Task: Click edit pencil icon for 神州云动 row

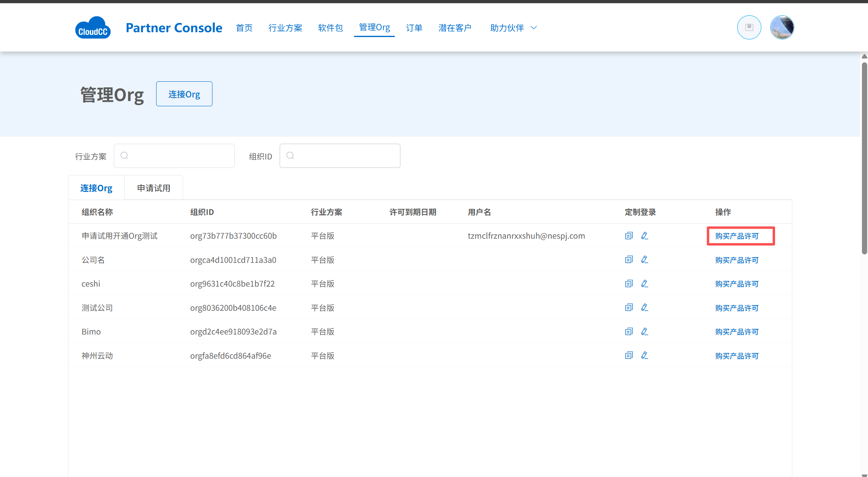Action: [x=645, y=355]
